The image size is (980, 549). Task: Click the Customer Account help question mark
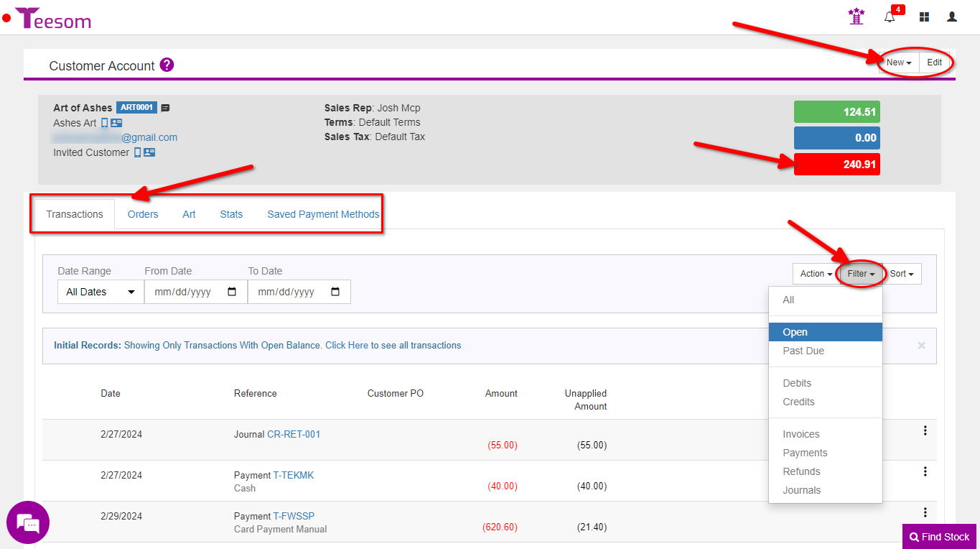(x=167, y=65)
